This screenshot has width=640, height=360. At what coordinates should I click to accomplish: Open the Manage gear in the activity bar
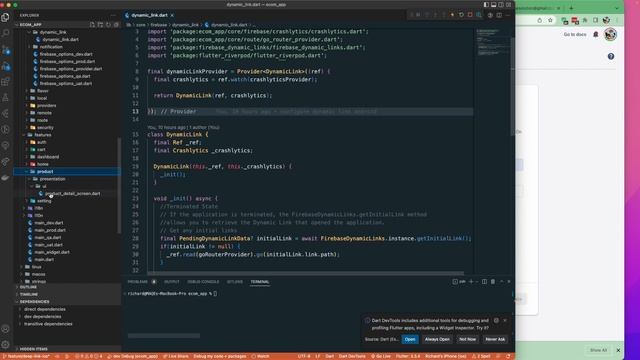click(5, 345)
